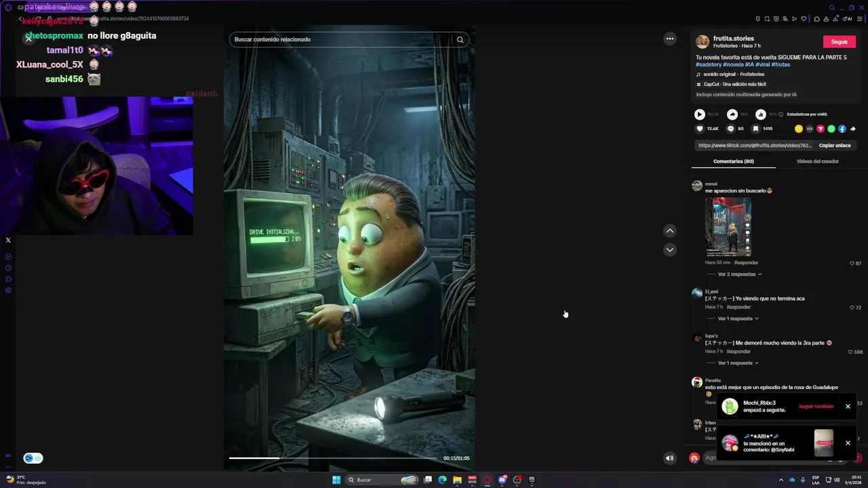Click Responder under lope'z comment

click(738, 352)
